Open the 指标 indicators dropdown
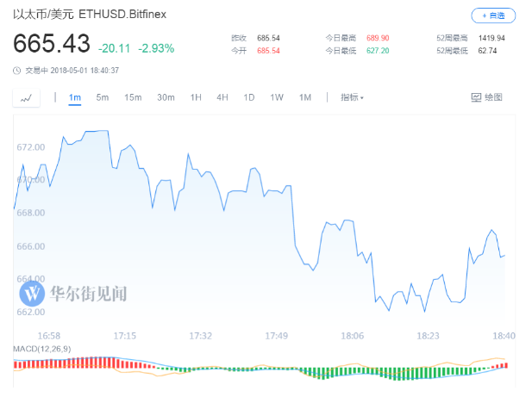 point(352,97)
